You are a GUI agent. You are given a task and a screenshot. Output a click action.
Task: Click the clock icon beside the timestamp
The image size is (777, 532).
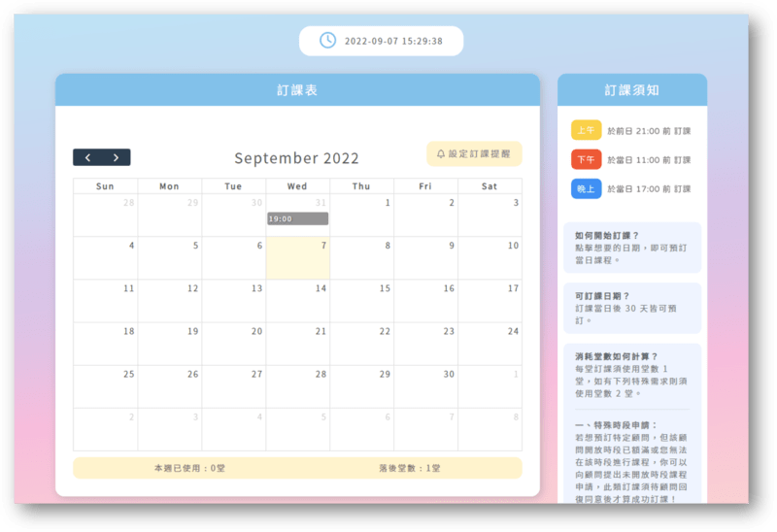click(328, 41)
